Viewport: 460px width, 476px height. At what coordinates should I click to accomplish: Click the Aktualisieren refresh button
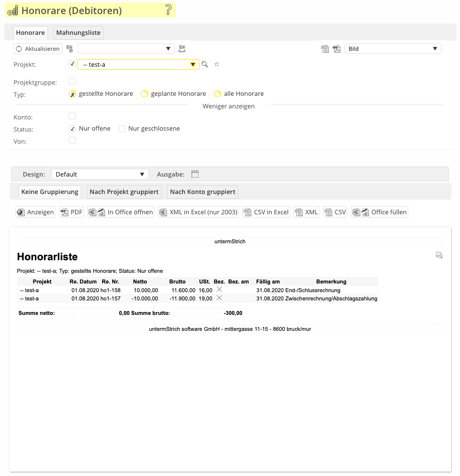[x=38, y=49]
